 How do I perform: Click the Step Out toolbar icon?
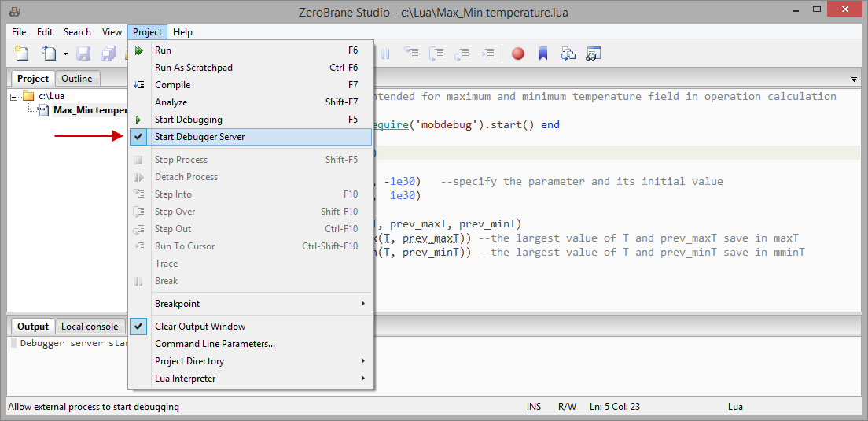coord(462,54)
